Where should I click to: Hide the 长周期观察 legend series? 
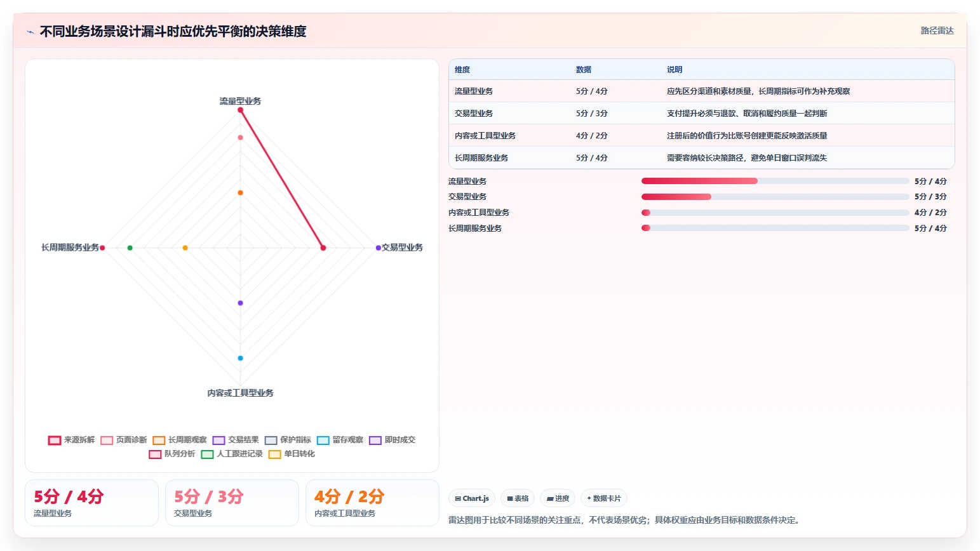coord(180,440)
